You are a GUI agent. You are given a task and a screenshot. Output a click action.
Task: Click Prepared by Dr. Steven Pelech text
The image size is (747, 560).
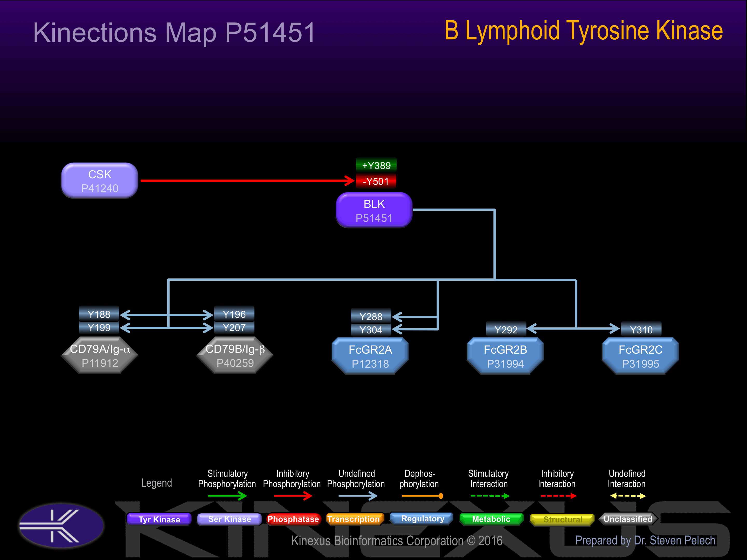tap(645, 540)
